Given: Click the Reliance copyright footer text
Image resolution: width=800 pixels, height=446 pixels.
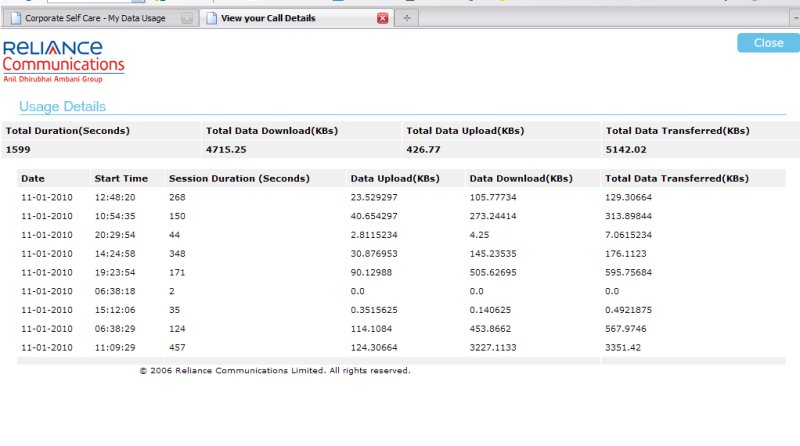Looking at the screenshot, I should [274, 370].
